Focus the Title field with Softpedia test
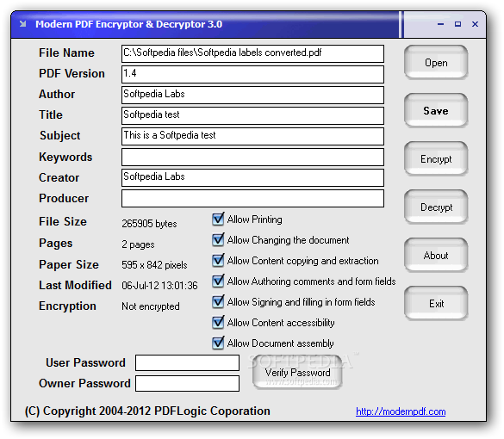The width and height of the screenshot is (504, 439). pos(252,115)
